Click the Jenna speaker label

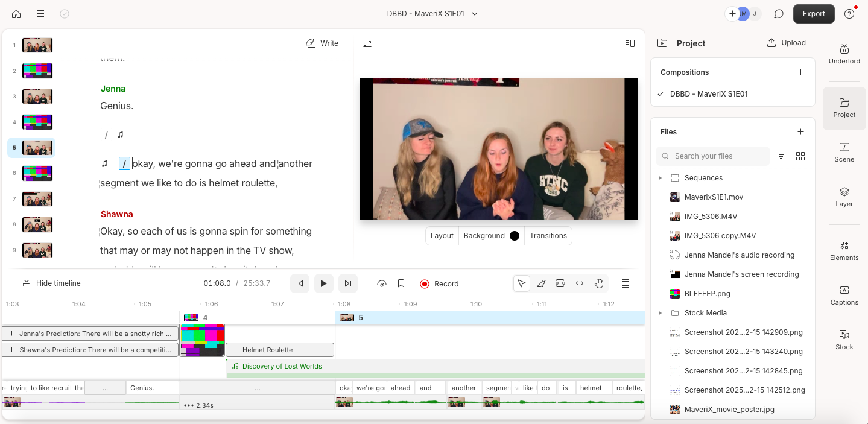113,89
